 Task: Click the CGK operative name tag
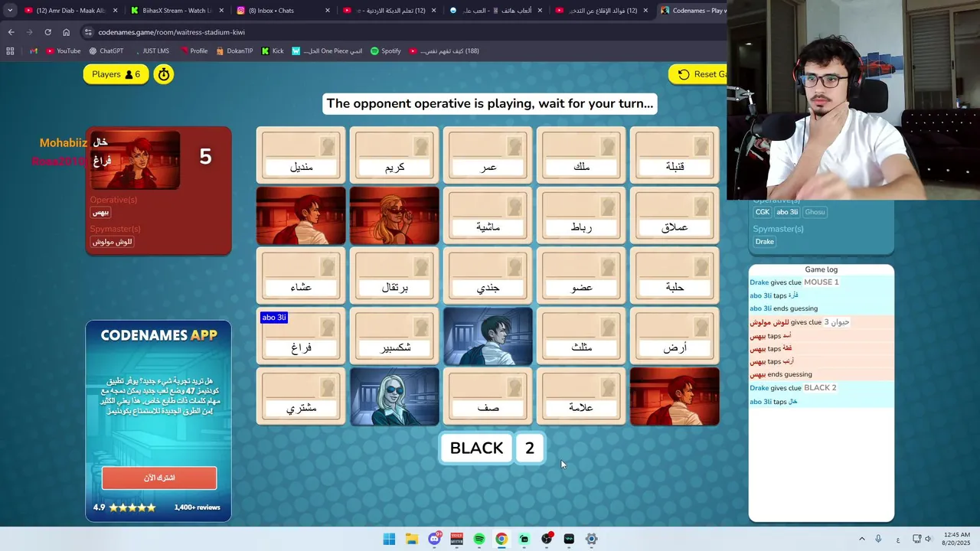pos(763,212)
